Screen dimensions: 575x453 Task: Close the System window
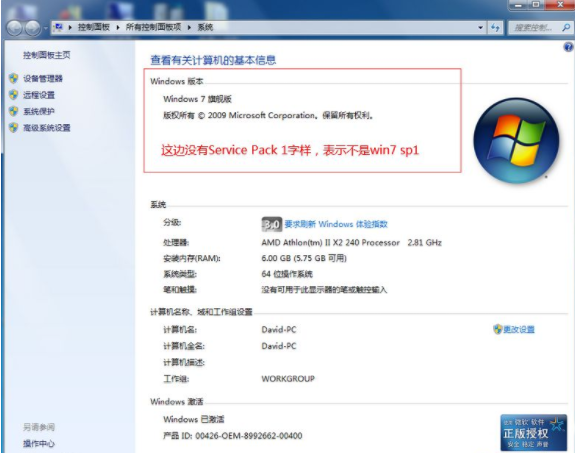pos(560,5)
